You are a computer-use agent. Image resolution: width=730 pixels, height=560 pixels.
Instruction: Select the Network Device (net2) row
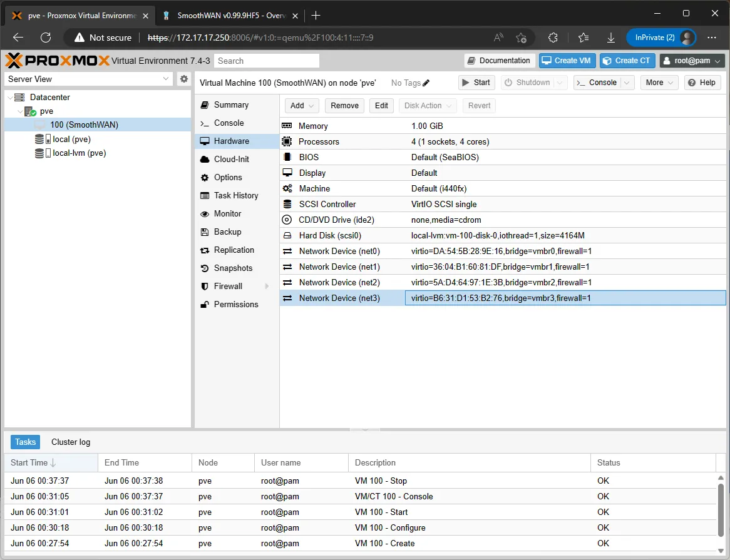click(x=503, y=282)
